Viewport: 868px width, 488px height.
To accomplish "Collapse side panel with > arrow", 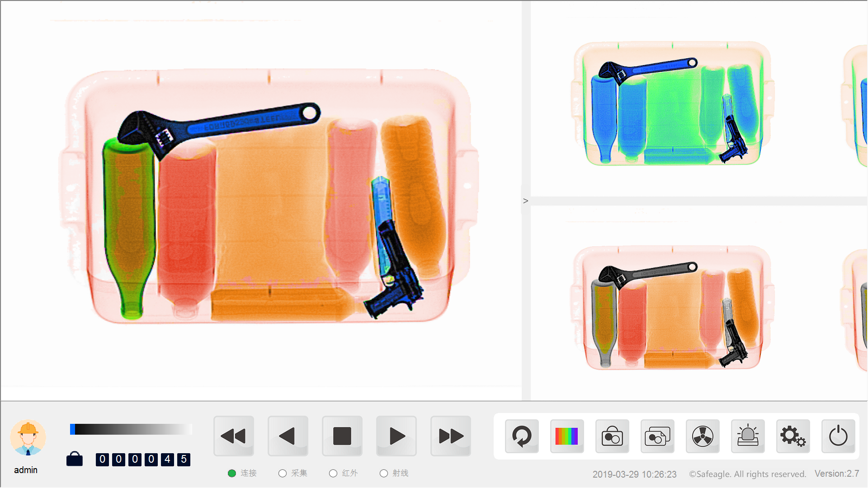I will 525,201.
